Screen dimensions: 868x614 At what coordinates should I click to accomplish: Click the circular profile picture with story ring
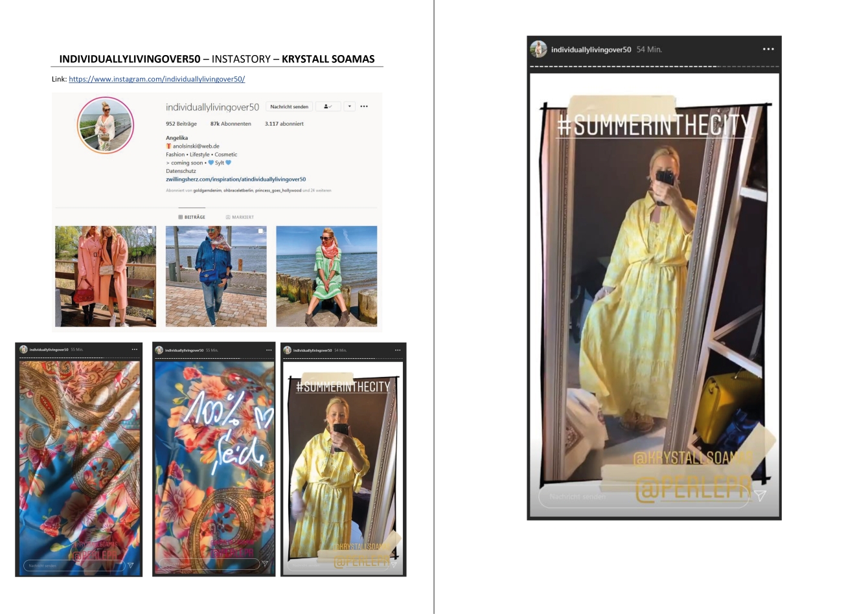[x=106, y=126]
